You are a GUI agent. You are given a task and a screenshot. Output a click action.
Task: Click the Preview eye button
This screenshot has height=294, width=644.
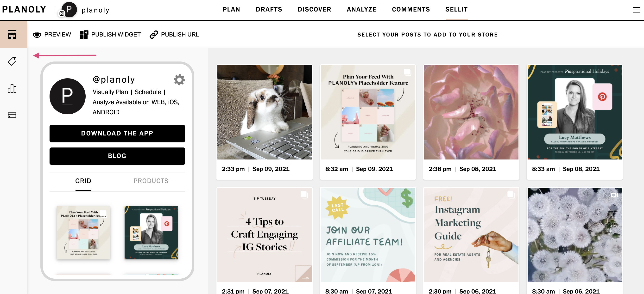pos(52,35)
